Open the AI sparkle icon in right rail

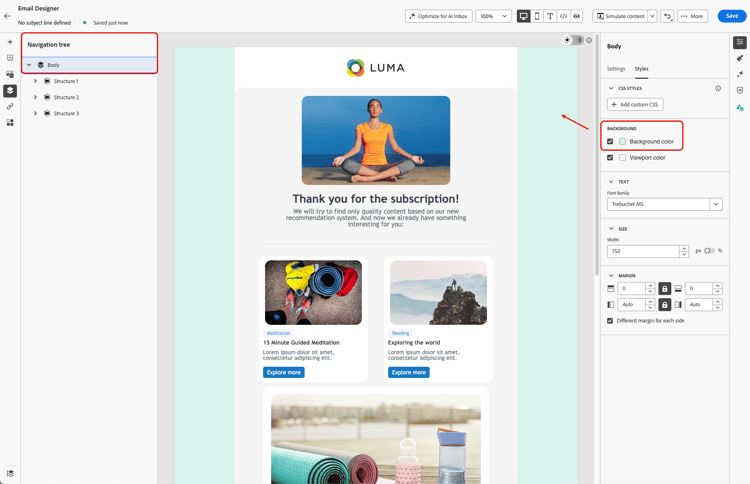[740, 74]
